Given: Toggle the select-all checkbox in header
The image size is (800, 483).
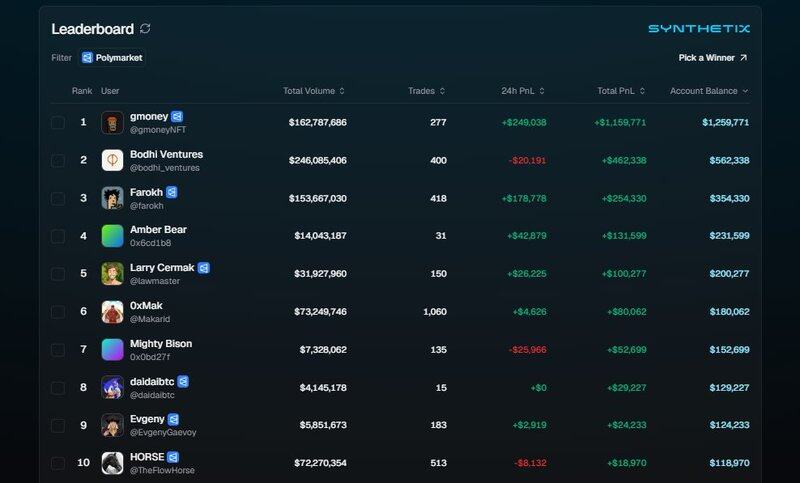Looking at the screenshot, I should coord(58,91).
